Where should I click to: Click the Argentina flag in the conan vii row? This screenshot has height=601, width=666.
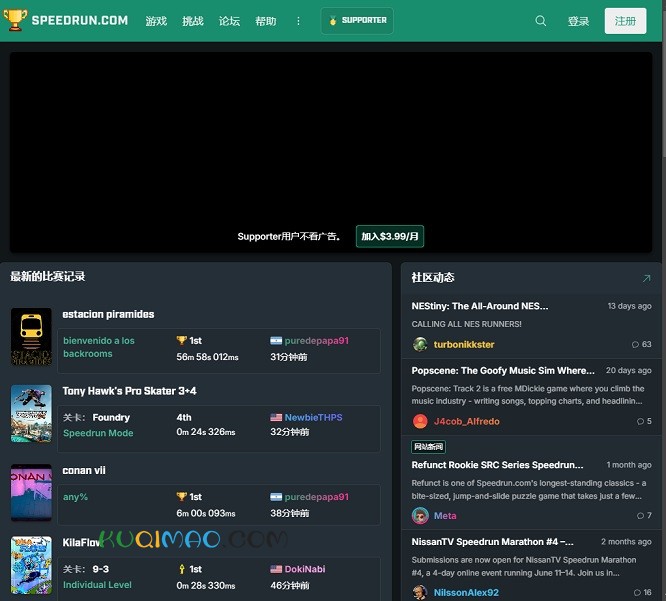tap(276, 497)
